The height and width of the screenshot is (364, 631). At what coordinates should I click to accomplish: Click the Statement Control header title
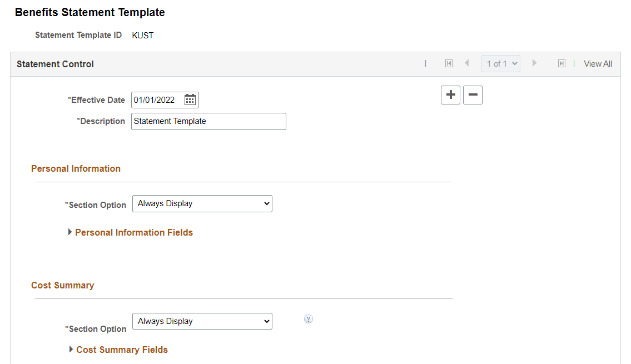click(55, 64)
